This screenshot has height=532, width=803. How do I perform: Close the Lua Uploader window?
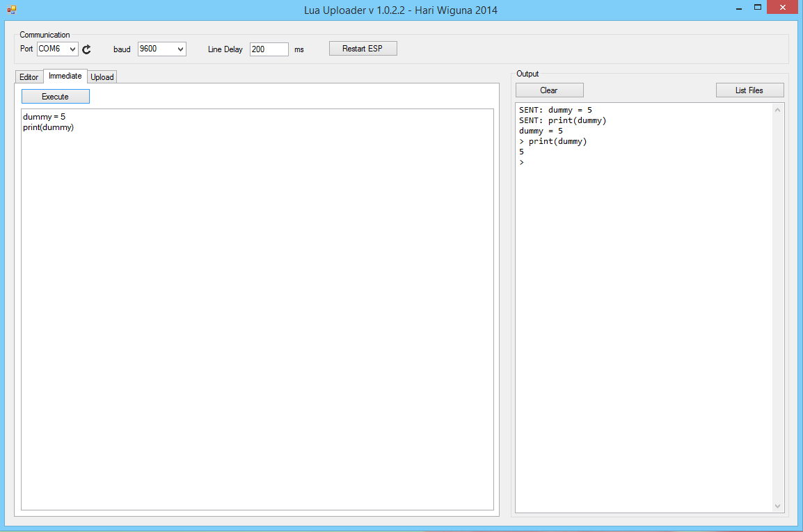point(785,7)
